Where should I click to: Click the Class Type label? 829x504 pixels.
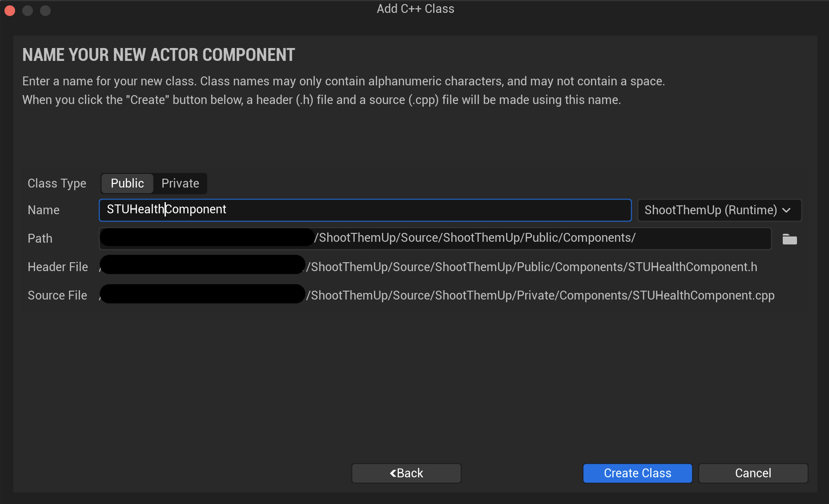point(57,184)
